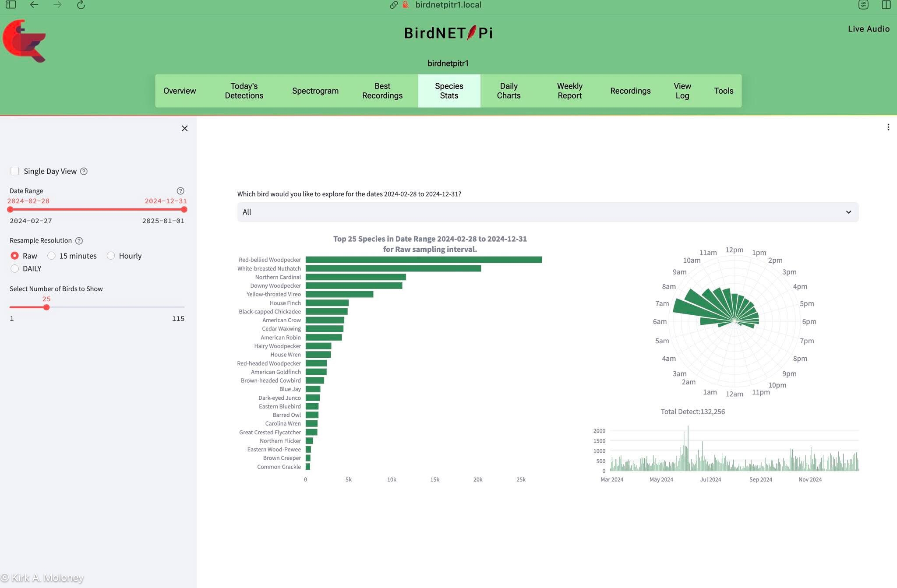Select DAILY resample resolution
The image size is (897, 588).
point(15,268)
